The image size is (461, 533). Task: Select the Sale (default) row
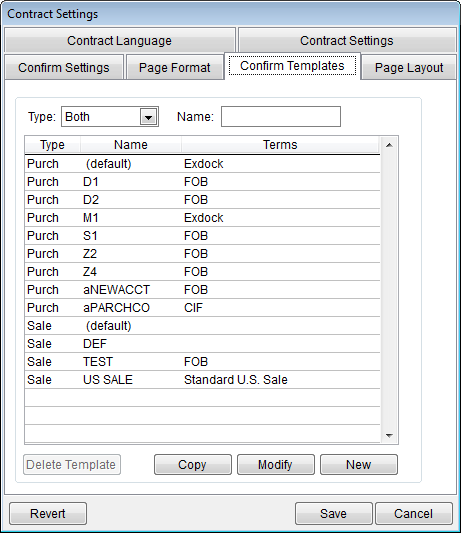(x=202, y=326)
